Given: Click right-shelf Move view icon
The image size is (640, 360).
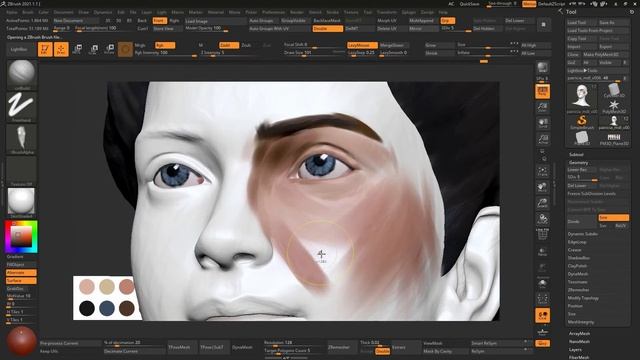Looking at the screenshot, I should (542, 187).
